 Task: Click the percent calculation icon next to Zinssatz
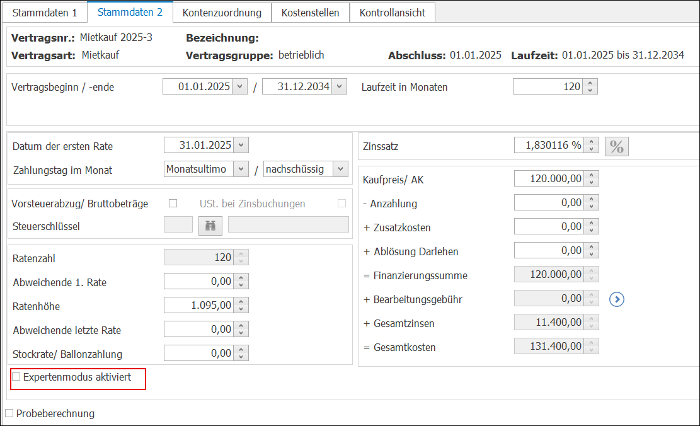tap(617, 146)
